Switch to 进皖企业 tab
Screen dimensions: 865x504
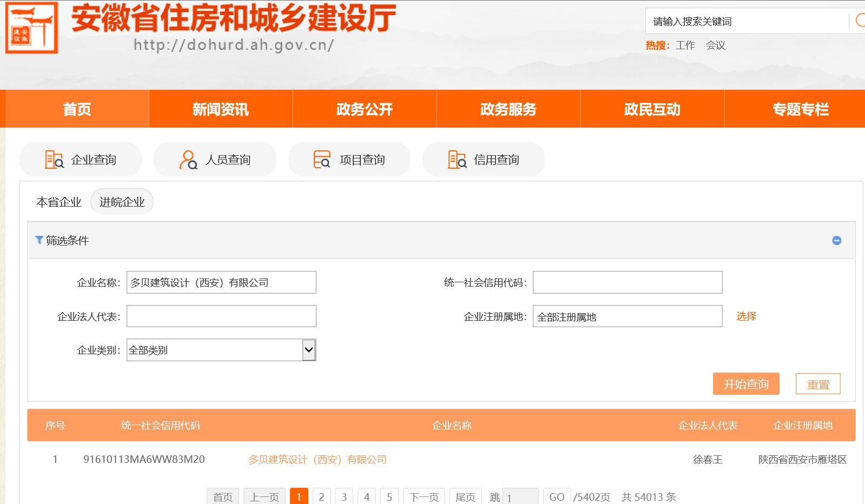pos(122,202)
